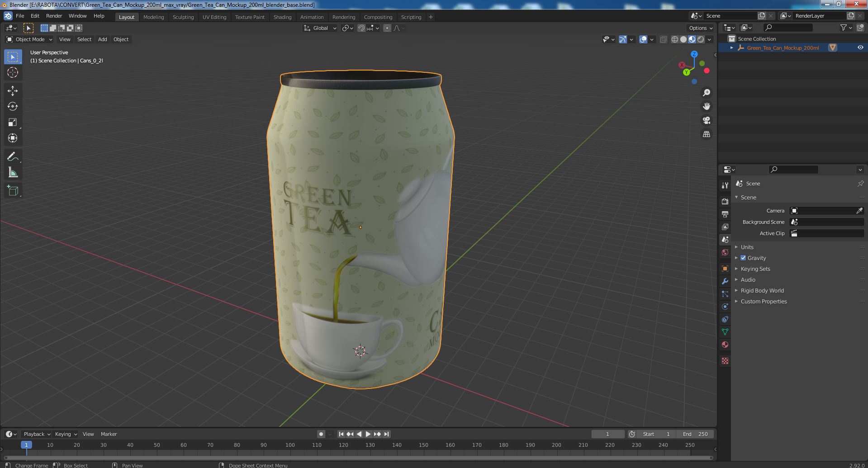Open the View Layer properties tab
Screen dimensions: 868x468
pyautogui.click(x=725, y=227)
